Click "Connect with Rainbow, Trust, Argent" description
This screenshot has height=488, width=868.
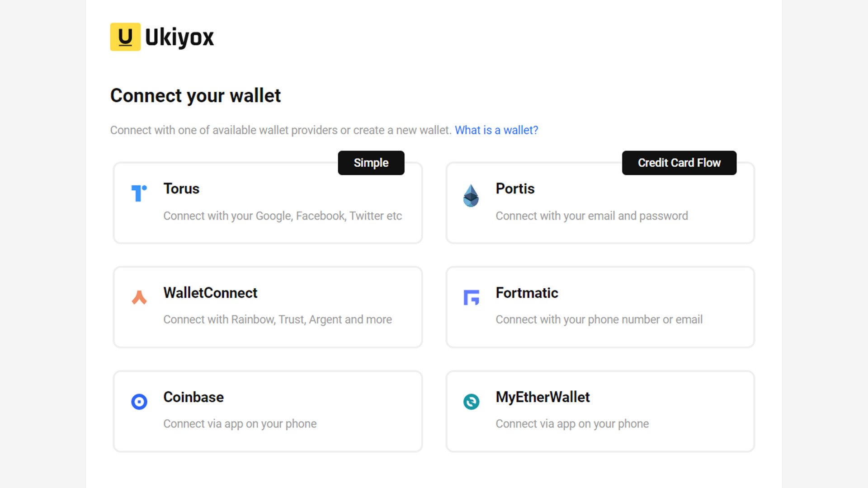[278, 319]
